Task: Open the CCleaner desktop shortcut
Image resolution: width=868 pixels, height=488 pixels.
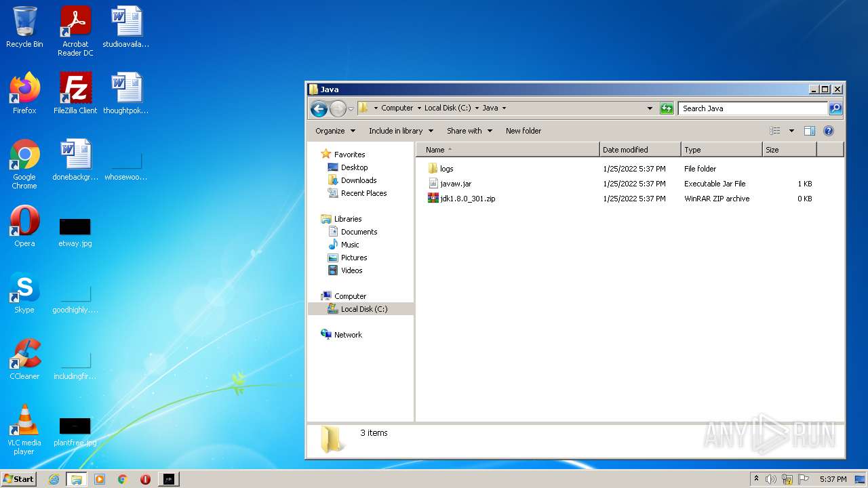Action: [24, 359]
